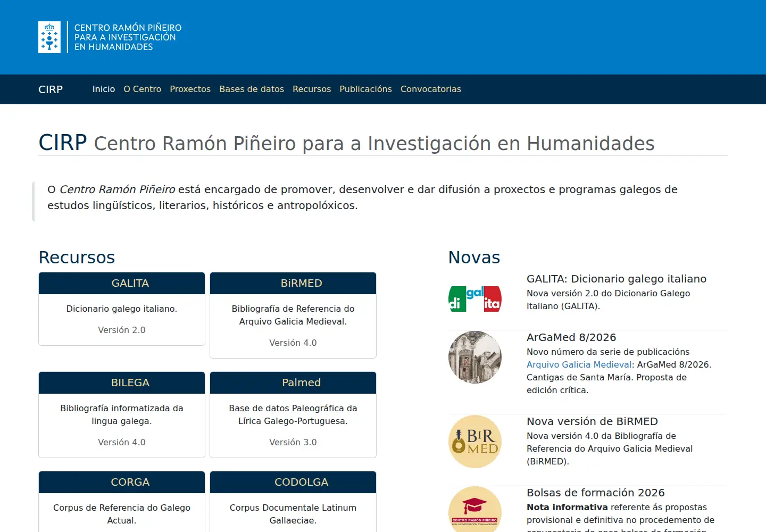Click the 'Recursos' section heading
The height and width of the screenshot is (532, 766).
[x=77, y=257]
